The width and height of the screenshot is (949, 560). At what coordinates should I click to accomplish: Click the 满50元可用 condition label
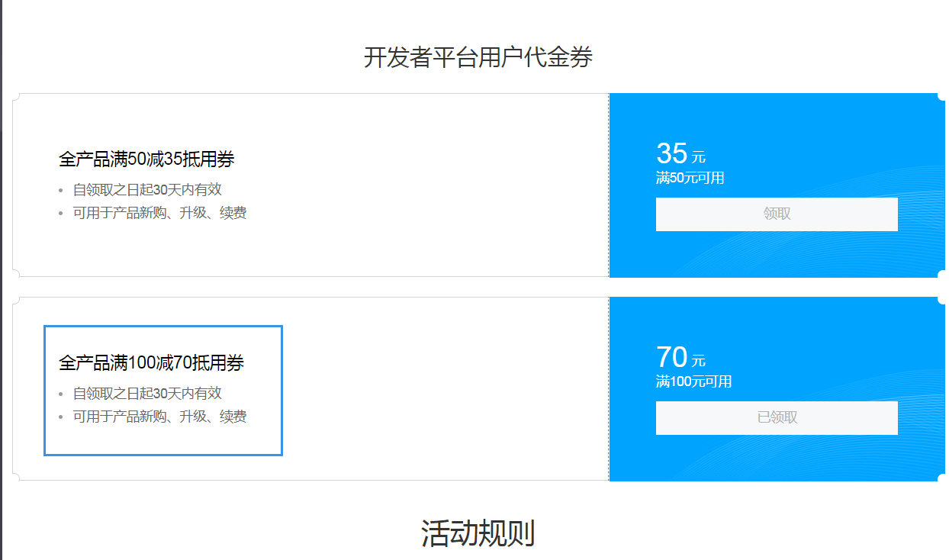pos(690,179)
